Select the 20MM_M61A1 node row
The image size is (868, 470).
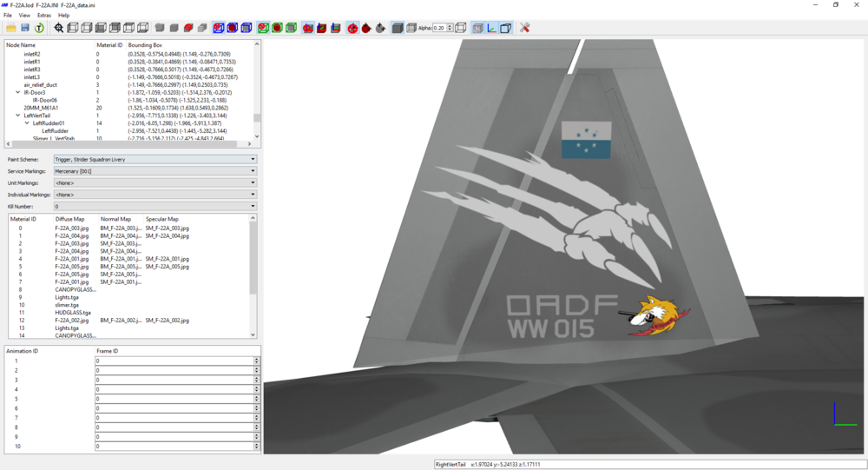tap(129, 108)
